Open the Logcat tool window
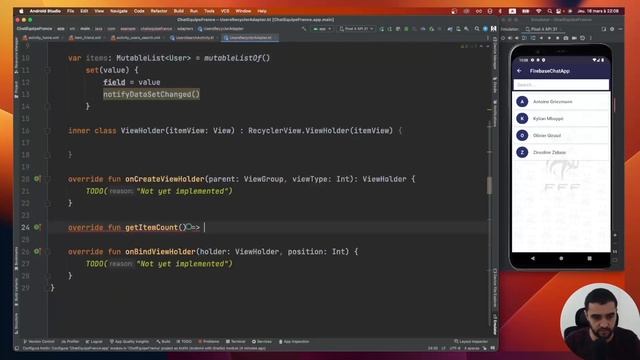Viewport: 640px width, 360px height. [x=94, y=342]
